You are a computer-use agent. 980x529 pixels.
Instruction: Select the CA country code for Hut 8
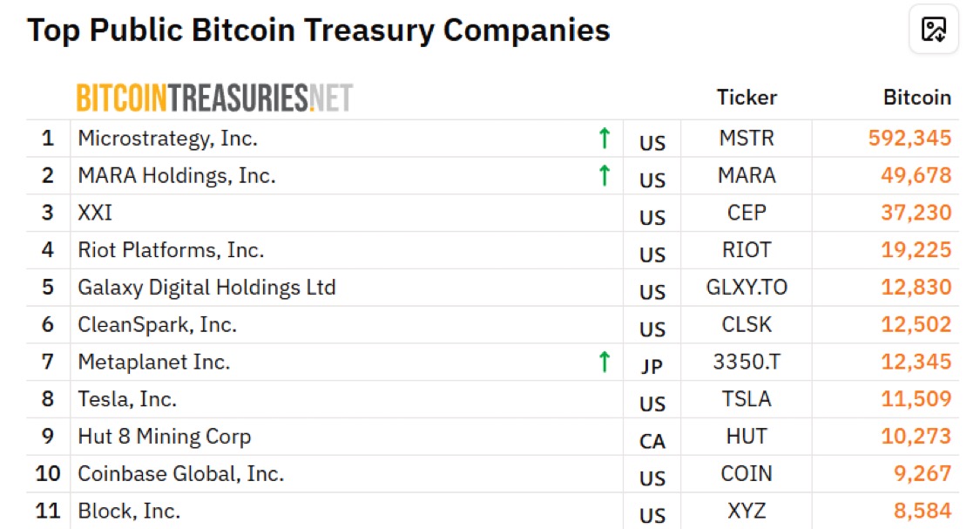[x=652, y=442]
